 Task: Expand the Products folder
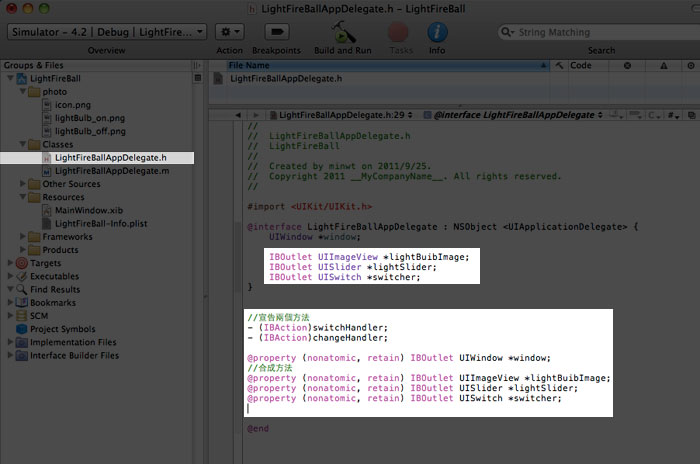(x=22, y=250)
